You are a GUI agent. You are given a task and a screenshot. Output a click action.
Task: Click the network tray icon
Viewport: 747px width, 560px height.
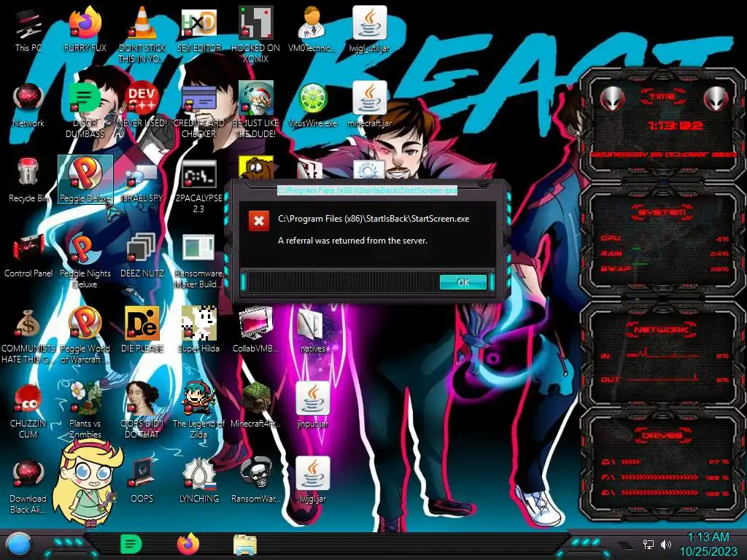[649, 544]
